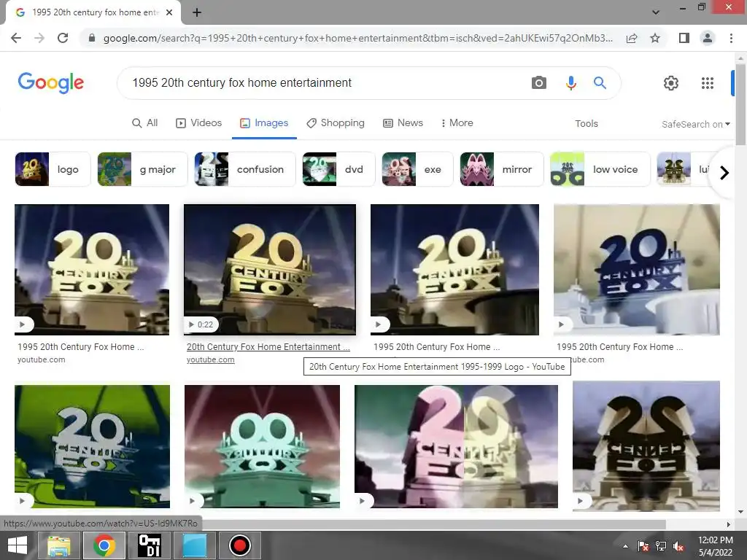Filter by the dvd chip

tap(338, 169)
